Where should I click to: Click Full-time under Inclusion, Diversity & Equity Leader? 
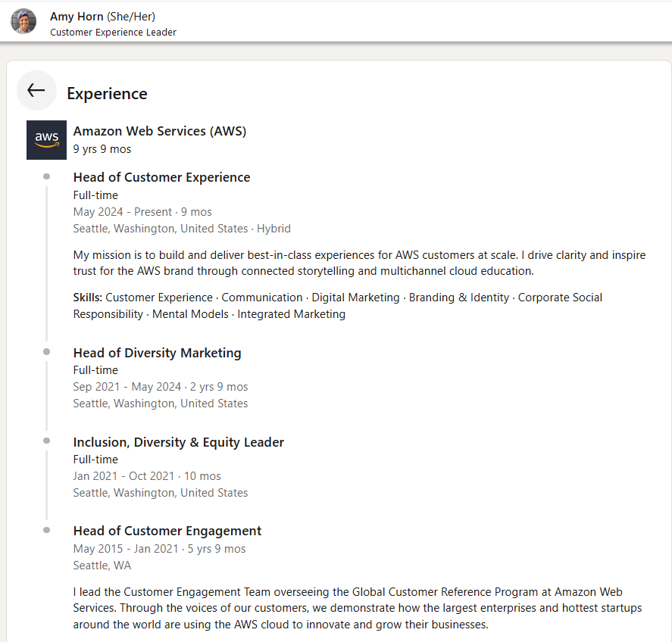[x=95, y=460]
